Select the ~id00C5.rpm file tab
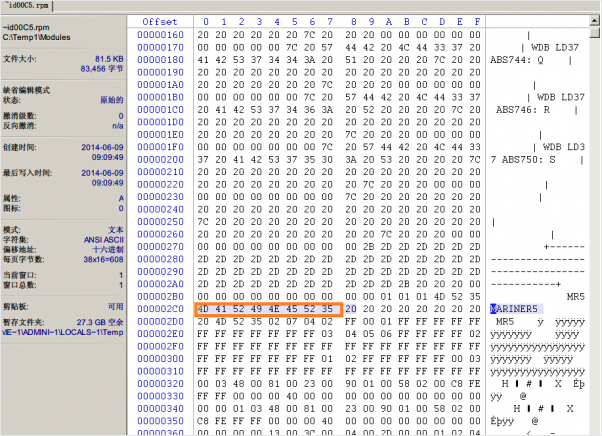 [x=27, y=5]
